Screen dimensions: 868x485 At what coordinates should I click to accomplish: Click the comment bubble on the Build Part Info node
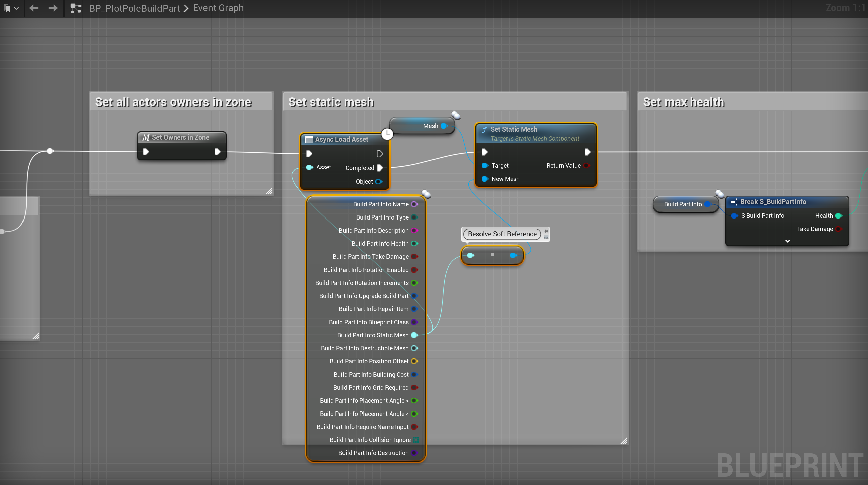coord(719,193)
